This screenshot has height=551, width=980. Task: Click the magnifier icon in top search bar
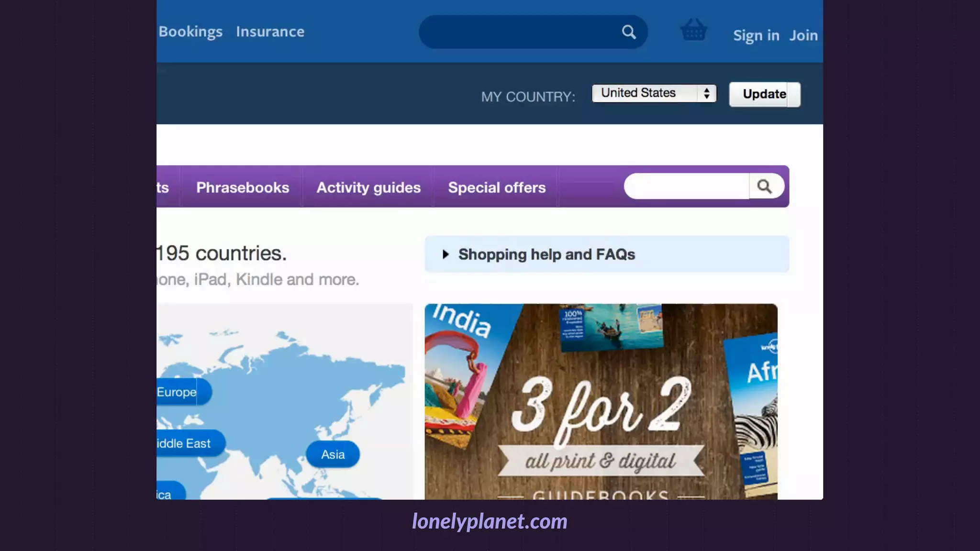coord(629,32)
